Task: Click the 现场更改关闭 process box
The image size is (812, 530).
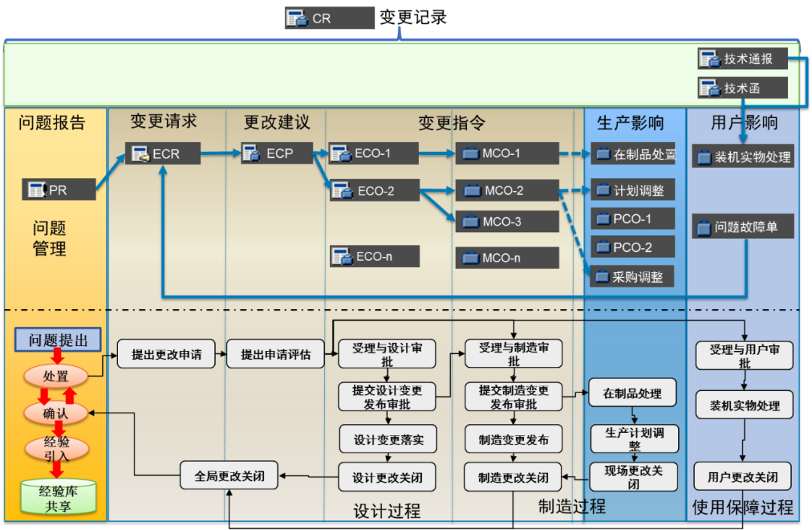Action: pos(634,477)
